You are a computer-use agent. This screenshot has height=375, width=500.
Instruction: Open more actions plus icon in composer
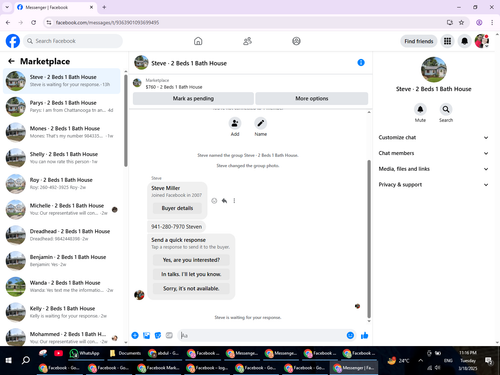pyautogui.click(x=135, y=335)
